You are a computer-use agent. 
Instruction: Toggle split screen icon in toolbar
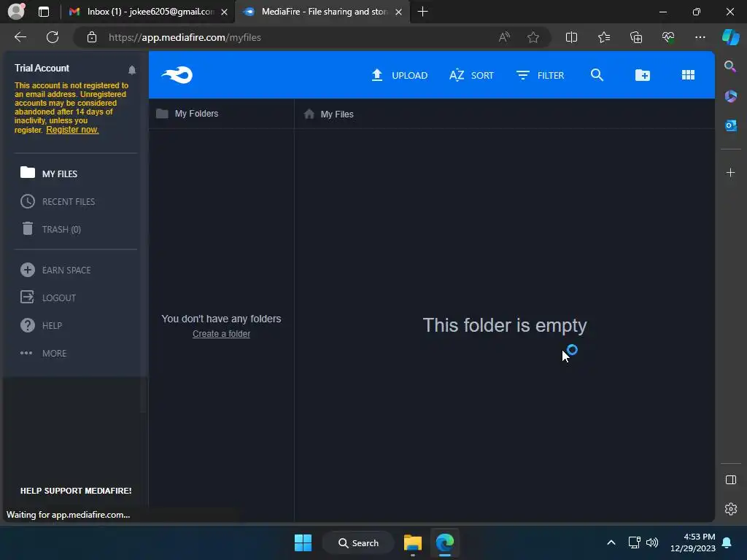pyautogui.click(x=571, y=37)
